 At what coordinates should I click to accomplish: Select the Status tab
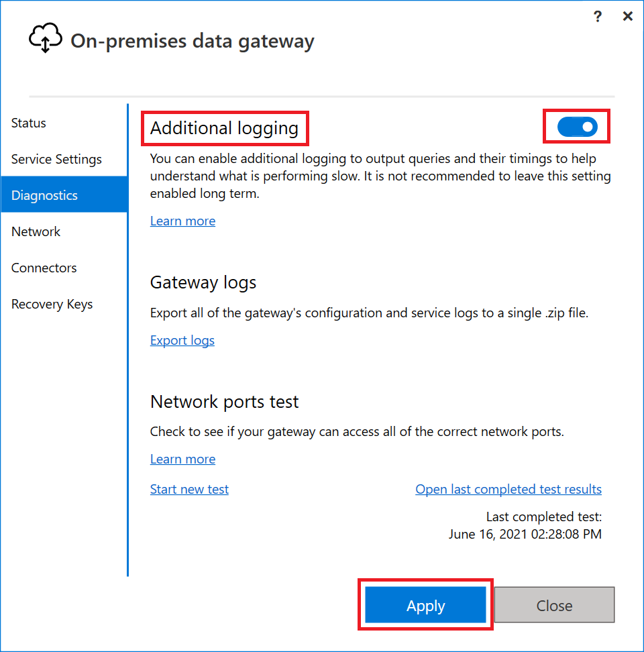[x=28, y=123]
